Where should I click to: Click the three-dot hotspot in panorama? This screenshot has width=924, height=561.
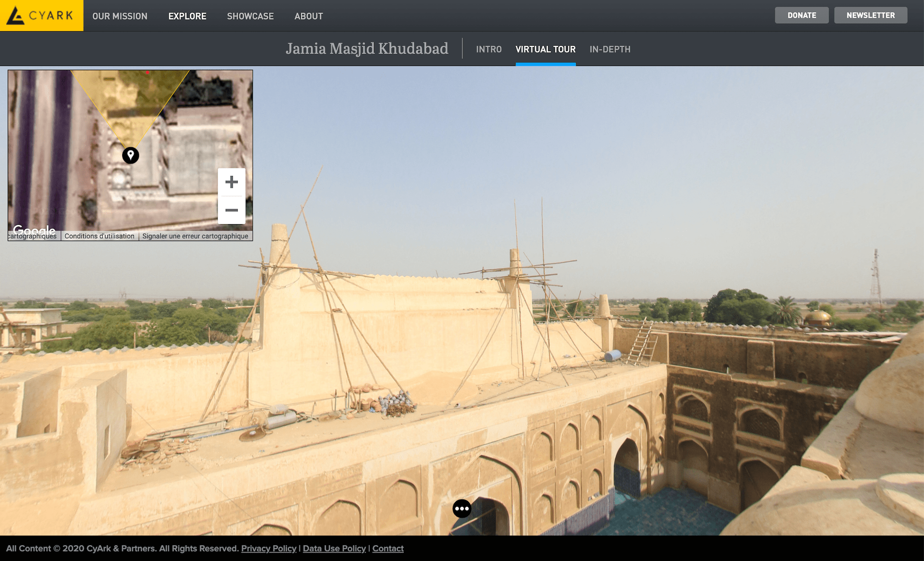462,509
